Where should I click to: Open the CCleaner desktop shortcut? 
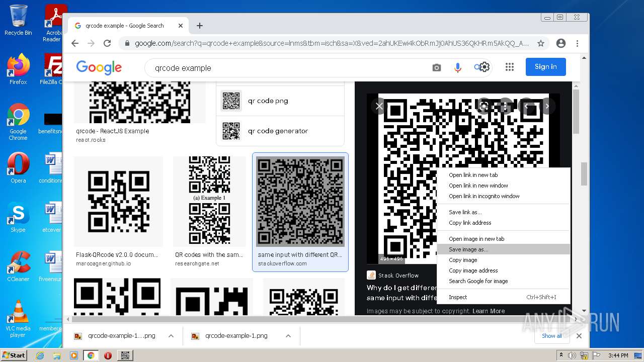[18, 266]
